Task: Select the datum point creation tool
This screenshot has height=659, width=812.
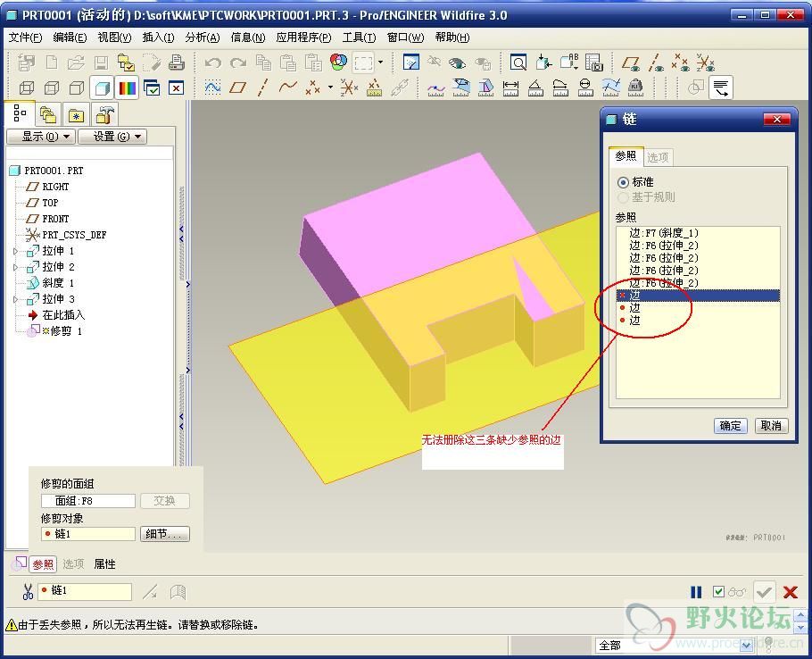Action: 313,88
